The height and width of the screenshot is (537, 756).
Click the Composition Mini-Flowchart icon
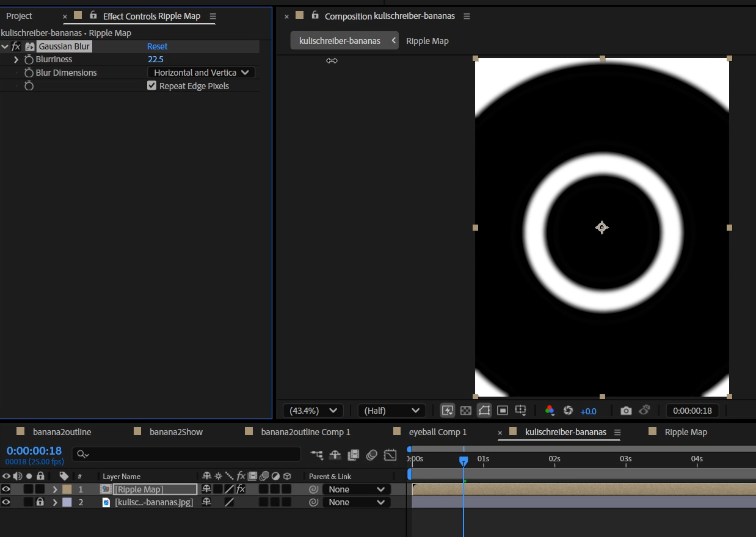317,455
